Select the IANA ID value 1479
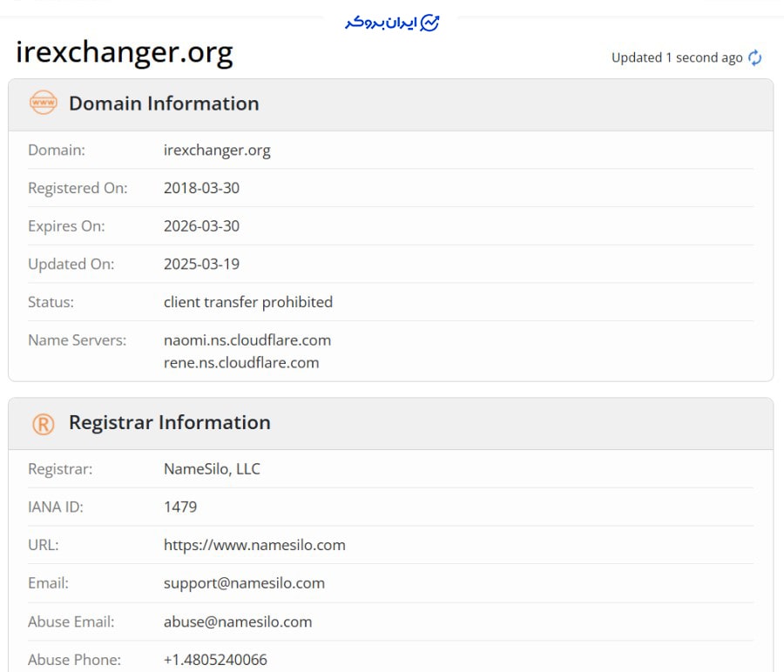 click(x=180, y=507)
